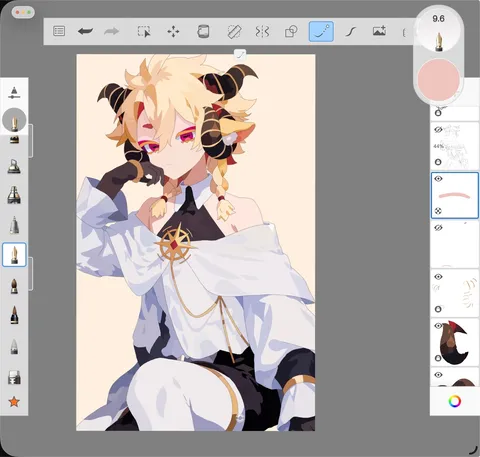Enable the Symmetry tool
The width and height of the screenshot is (480, 457).
262,32
